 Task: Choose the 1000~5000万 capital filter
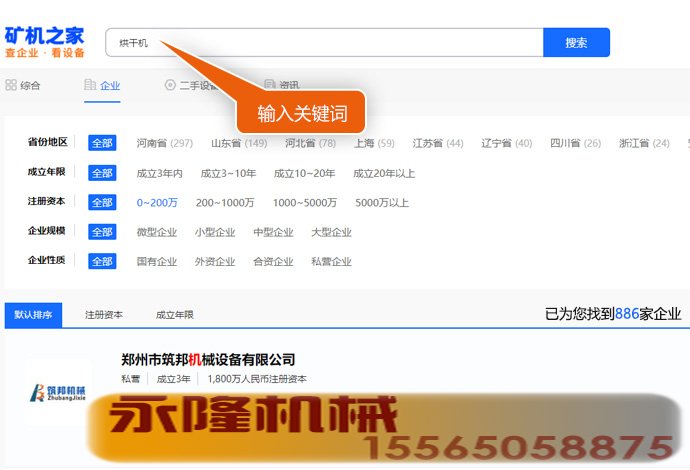click(x=305, y=202)
